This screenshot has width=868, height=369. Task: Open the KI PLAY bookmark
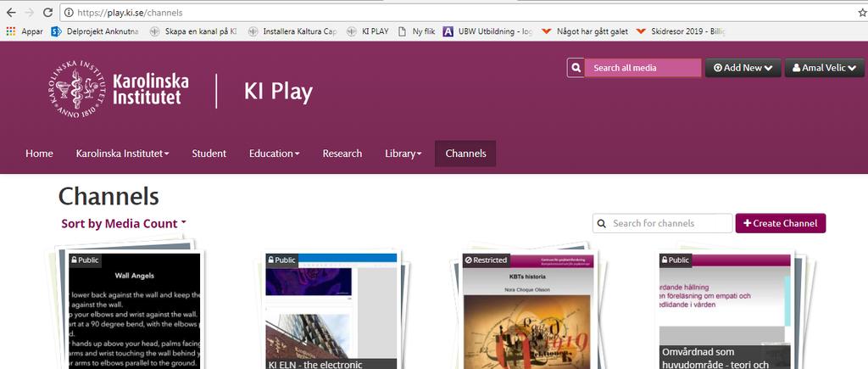(368, 31)
